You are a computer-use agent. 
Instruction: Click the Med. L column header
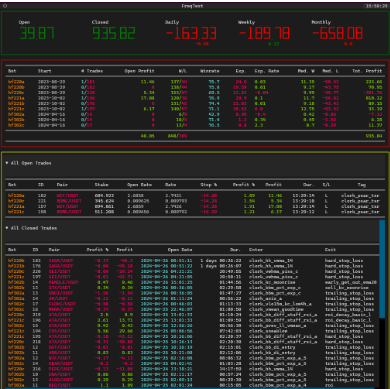pos(330,71)
